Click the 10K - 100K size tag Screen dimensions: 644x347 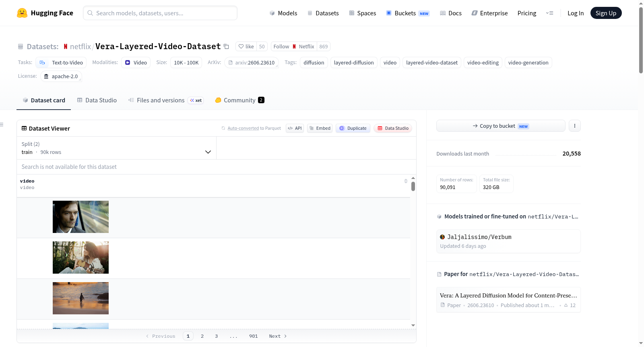pyautogui.click(x=186, y=62)
